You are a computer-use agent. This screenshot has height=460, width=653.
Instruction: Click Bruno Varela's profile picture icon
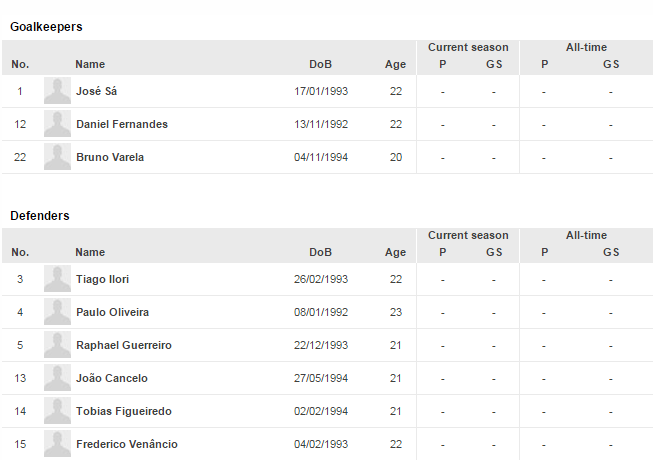click(x=57, y=157)
